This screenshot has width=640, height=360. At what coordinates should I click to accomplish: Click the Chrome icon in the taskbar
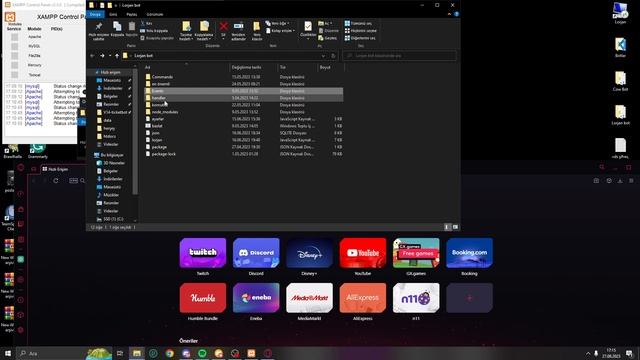point(169,353)
